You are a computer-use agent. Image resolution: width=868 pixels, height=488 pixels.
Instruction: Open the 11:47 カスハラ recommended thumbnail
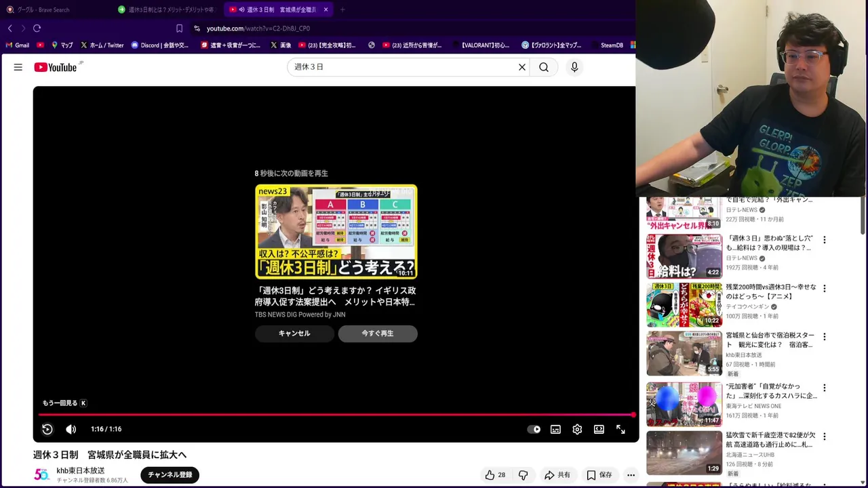(684, 404)
